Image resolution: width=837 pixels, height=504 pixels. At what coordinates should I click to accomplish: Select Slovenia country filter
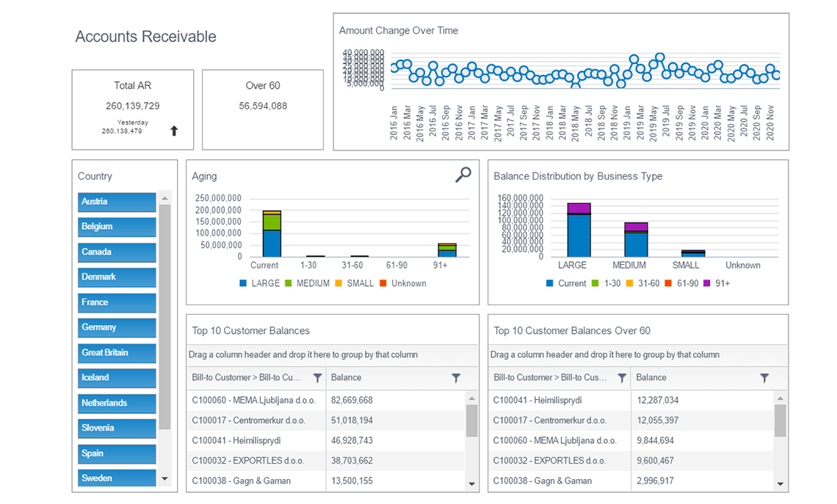pyautogui.click(x=117, y=428)
